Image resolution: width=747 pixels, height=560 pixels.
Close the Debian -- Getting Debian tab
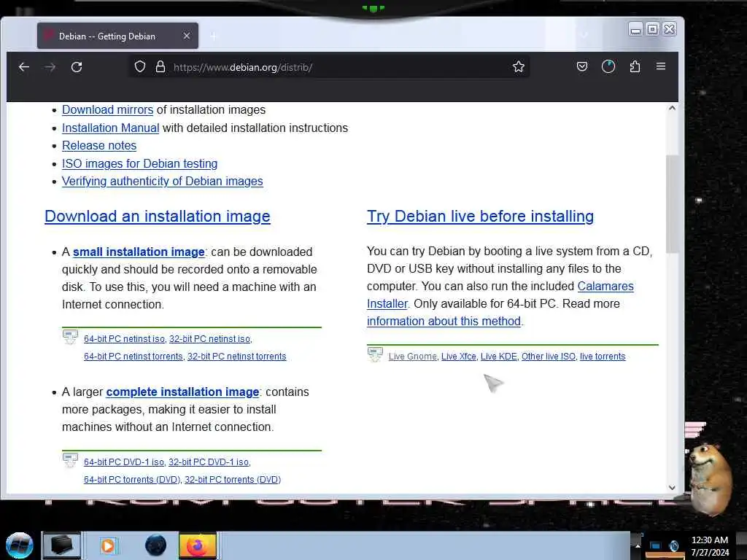coord(187,36)
